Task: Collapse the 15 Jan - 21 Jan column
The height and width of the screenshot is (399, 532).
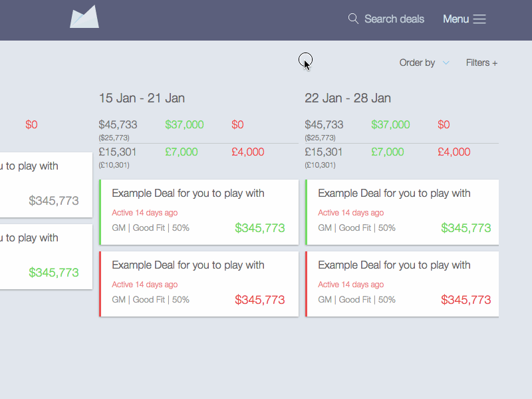Action: [x=142, y=98]
